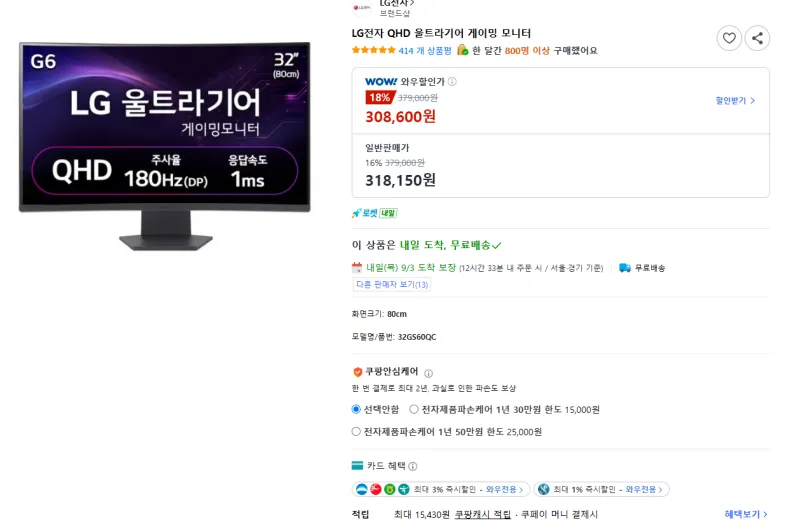The height and width of the screenshot is (530, 800).
Task: Click the WOW 와우할인가 info icon
Action: point(452,82)
